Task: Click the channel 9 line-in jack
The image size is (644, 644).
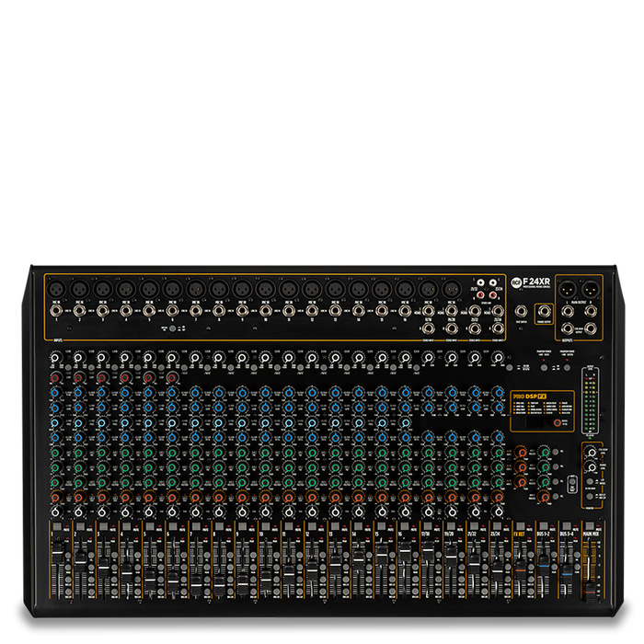Action: 242,311
